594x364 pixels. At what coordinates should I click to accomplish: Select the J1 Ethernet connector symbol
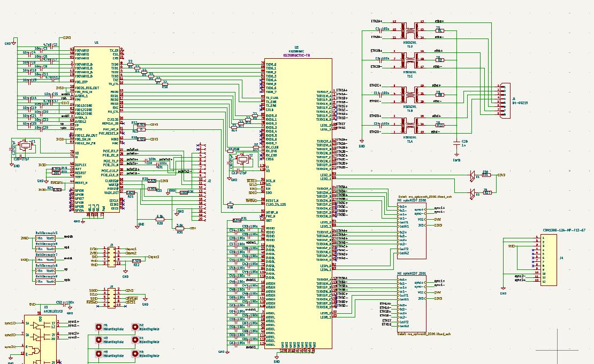pos(505,100)
